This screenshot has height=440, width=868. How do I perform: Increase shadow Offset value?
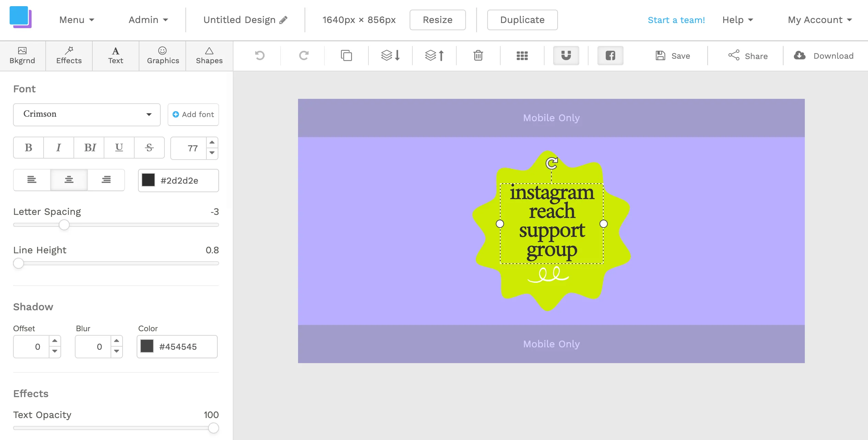click(55, 341)
